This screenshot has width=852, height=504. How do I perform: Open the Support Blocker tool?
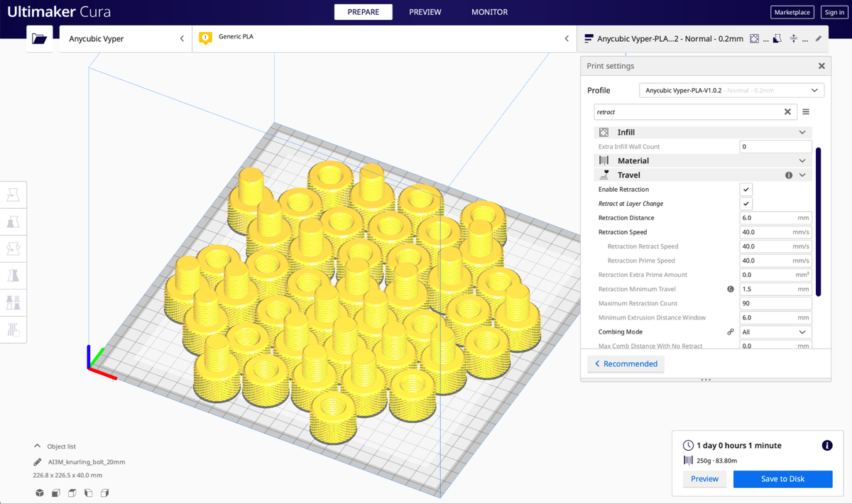13,329
